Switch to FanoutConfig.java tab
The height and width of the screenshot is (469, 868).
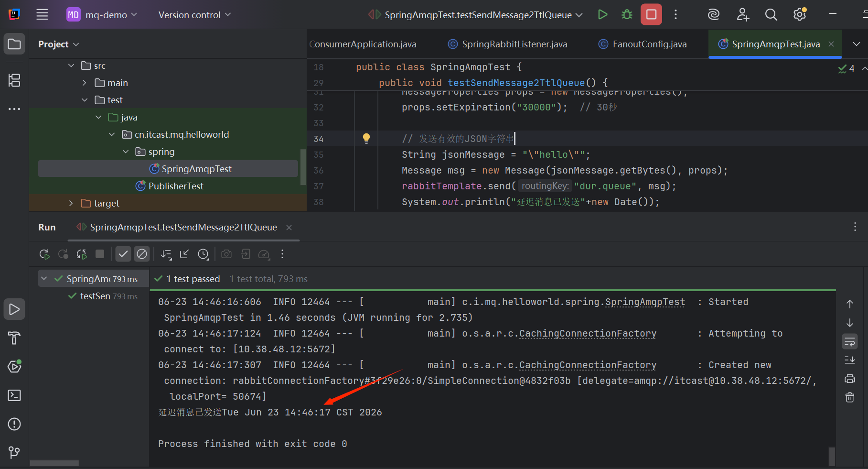pos(643,44)
